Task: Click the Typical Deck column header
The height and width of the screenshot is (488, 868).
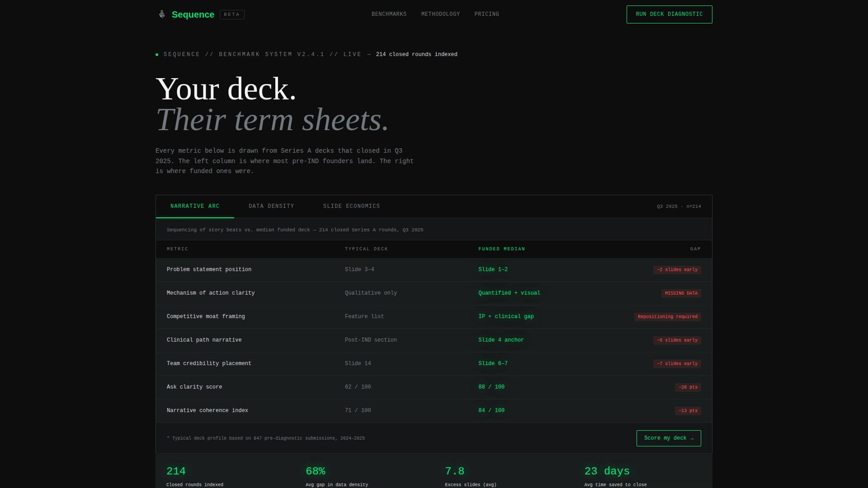Action: (366, 249)
